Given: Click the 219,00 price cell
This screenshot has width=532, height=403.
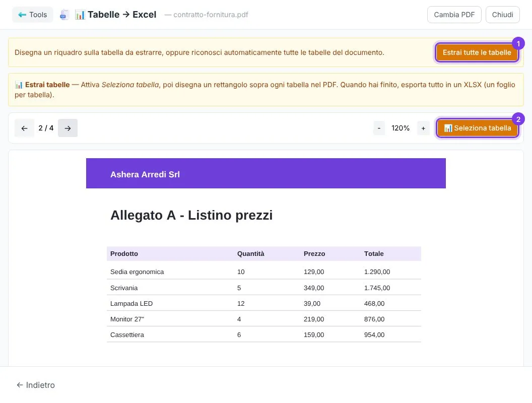Looking at the screenshot, I should 314,319.
